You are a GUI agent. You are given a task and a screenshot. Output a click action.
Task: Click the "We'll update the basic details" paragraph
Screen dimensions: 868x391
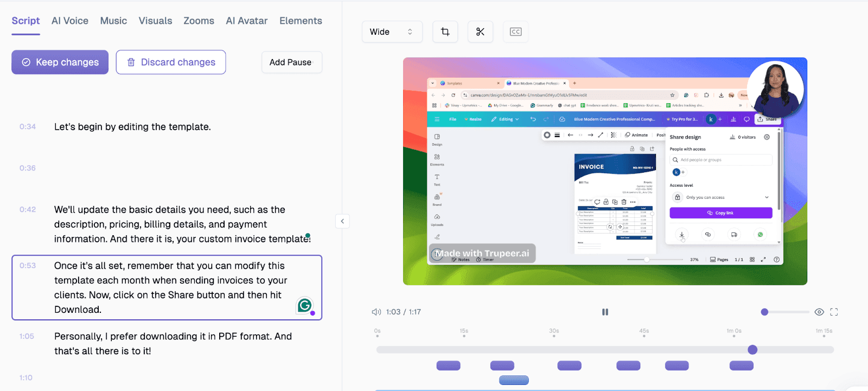click(182, 224)
